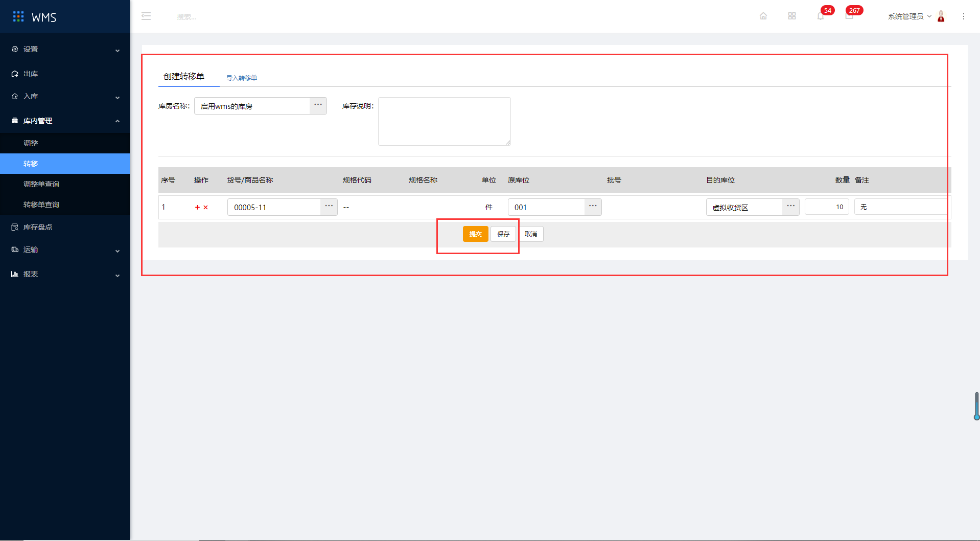This screenshot has width=980, height=541.
Task: Click the 库内管理 icon in sidebar
Action: (x=15, y=121)
